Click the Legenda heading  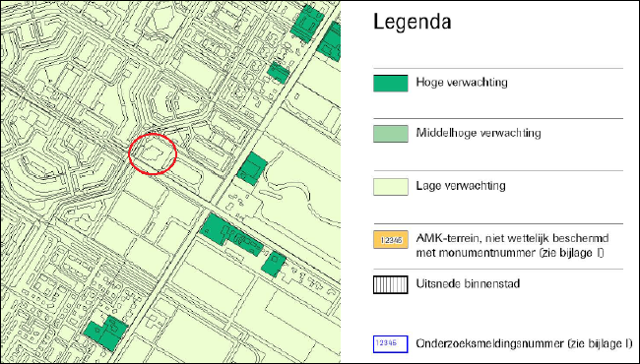(413, 22)
